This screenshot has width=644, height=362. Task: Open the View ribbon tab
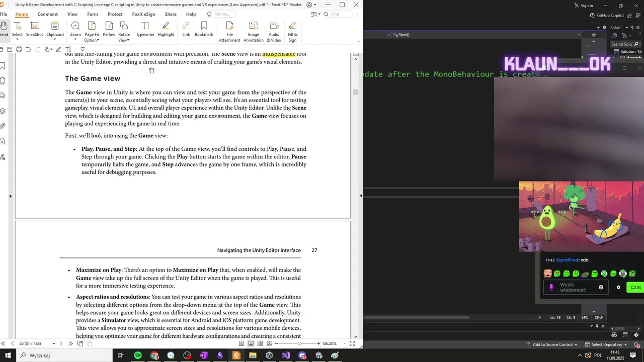[72, 14]
